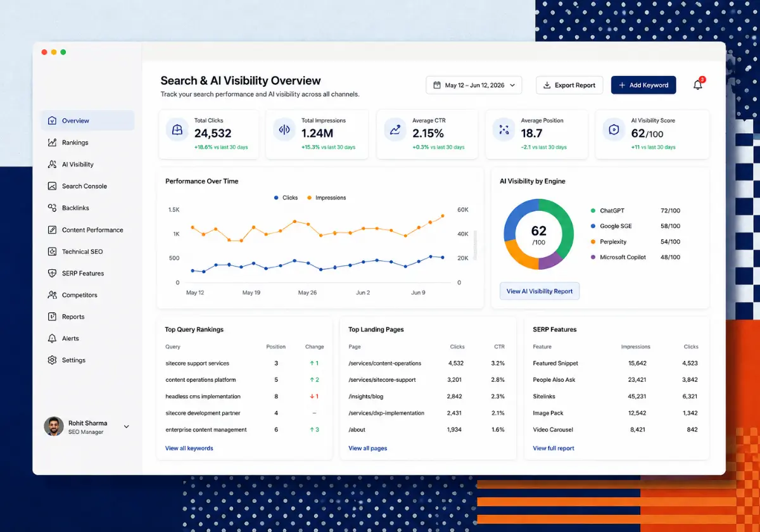This screenshot has height=532, width=760.
Task: Click the Microsoft Copilot purple legend dot
Action: (593, 257)
